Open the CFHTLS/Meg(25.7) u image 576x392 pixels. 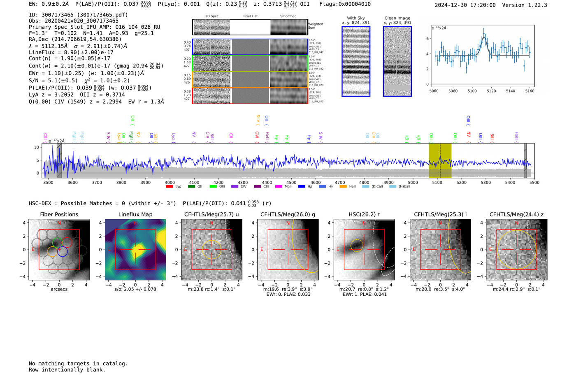[x=211, y=249]
